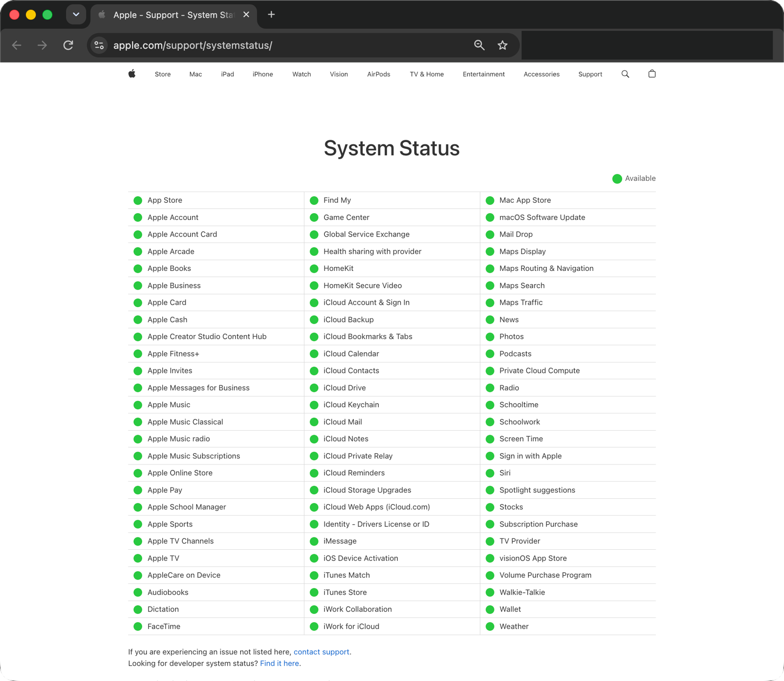Screen dimensions: 784x681
Task: Click the zoom magnifier in address bar
Action: point(479,45)
